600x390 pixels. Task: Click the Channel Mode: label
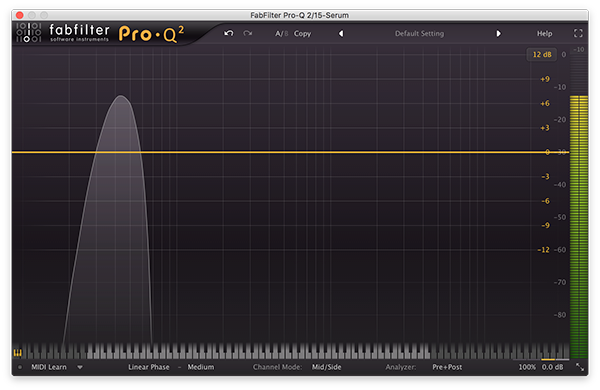[277, 367]
